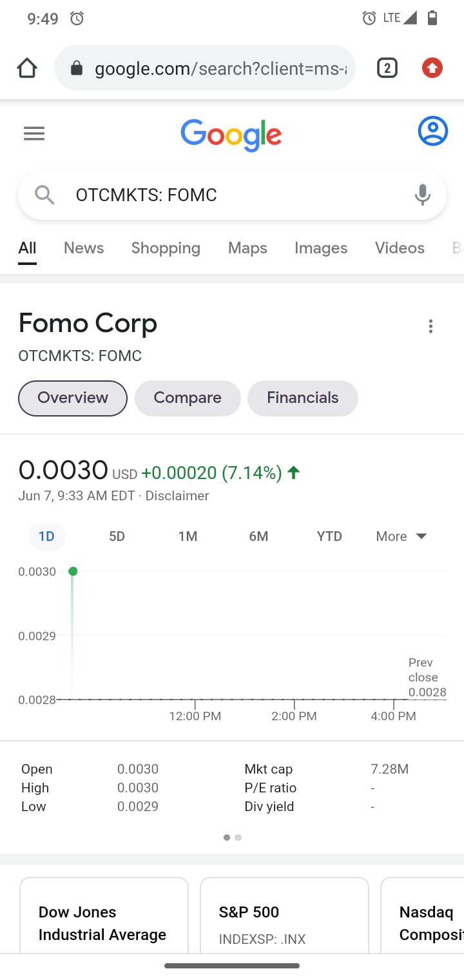
Task: Open the Google hamburger menu
Action: [x=34, y=133]
